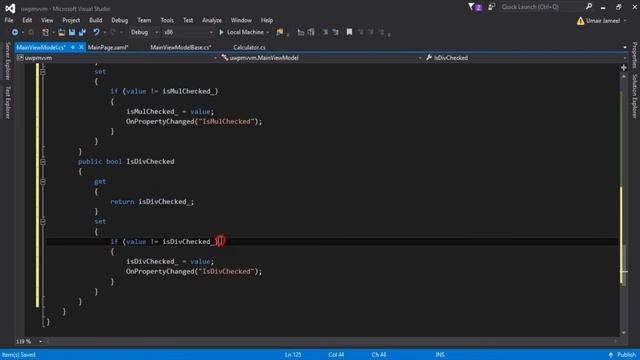The width and height of the screenshot is (640, 360).
Task: Pin the MainViewModel.cs tab
Action: point(73,47)
